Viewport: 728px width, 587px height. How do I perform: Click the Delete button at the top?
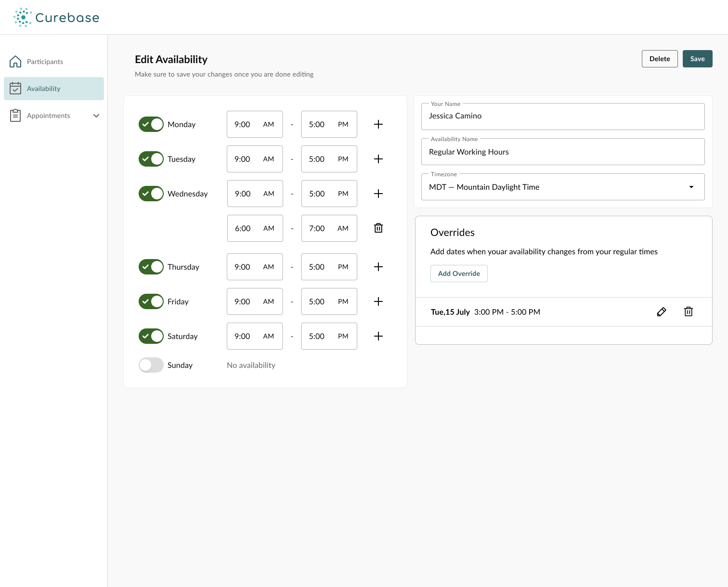click(660, 58)
